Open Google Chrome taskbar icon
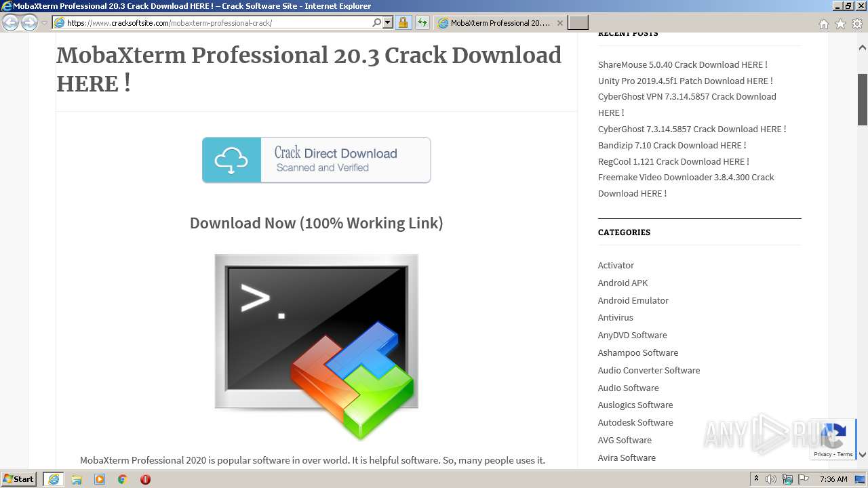The width and height of the screenshot is (868, 488). click(122, 479)
